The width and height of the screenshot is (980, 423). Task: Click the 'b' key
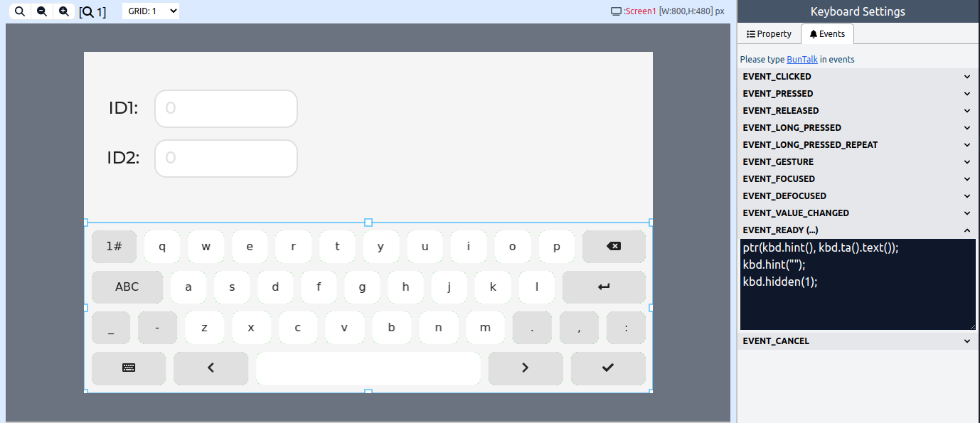pyautogui.click(x=392, y=328)
